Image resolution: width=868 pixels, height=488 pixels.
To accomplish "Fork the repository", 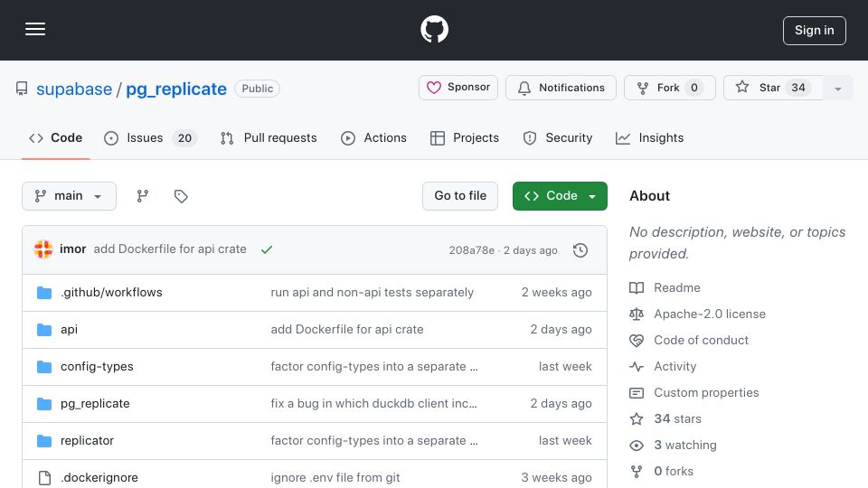I will pos(670,88).
